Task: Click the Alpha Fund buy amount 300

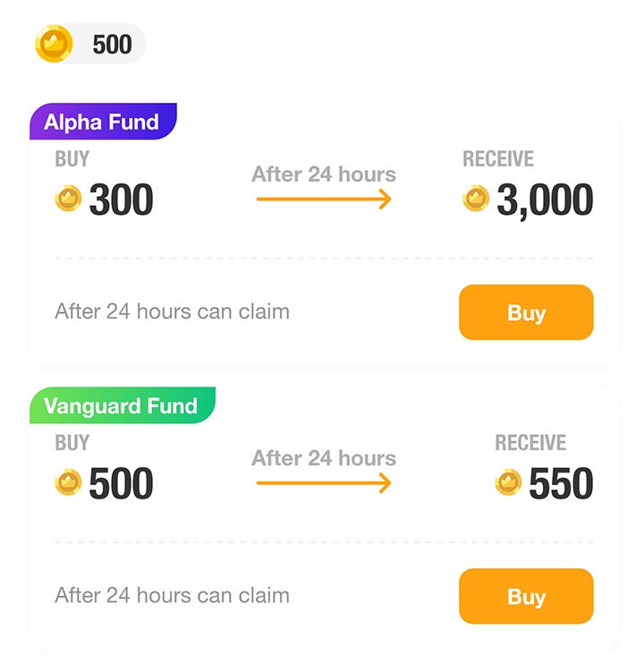Action: pyautogui.click(x=121, y=200)
